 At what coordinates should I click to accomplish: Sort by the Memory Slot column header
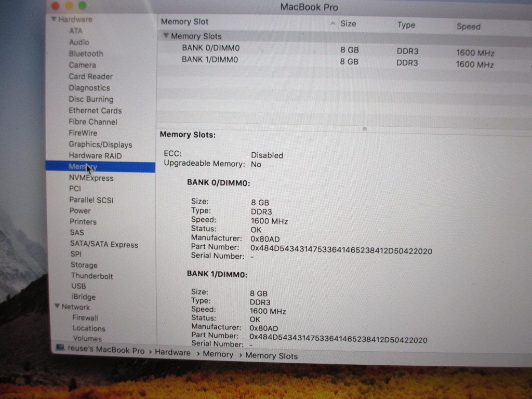tap(184, 22)
